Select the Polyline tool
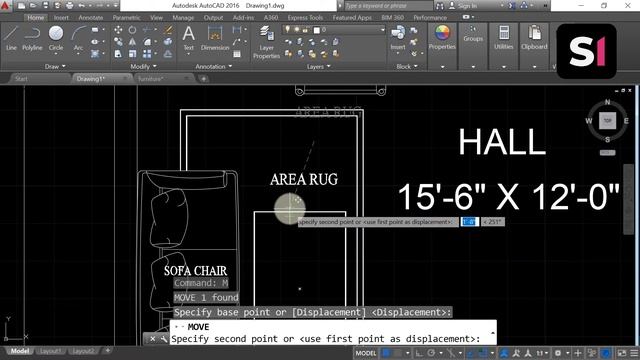Viewport: 640px width, 360px height. (32, 38)
